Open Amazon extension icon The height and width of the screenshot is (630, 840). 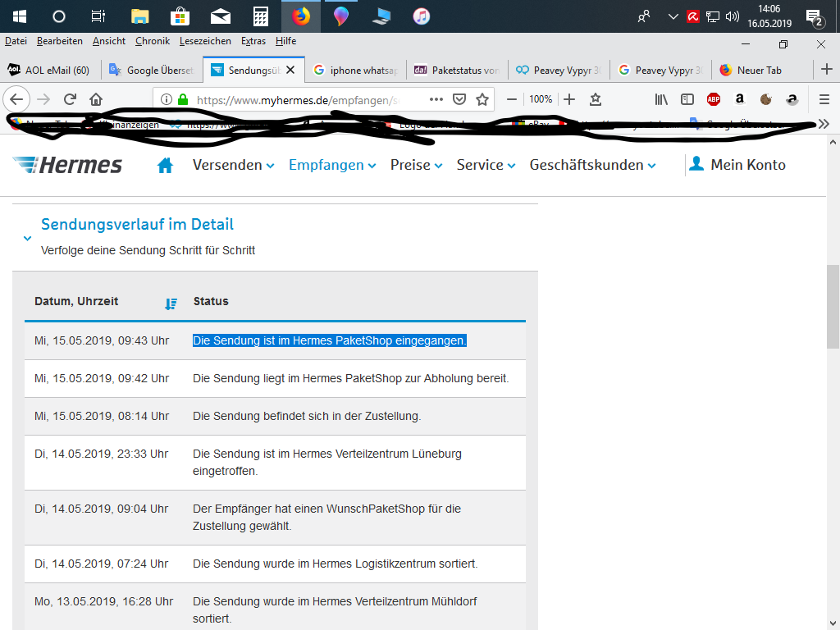click(x=740, y=98)
